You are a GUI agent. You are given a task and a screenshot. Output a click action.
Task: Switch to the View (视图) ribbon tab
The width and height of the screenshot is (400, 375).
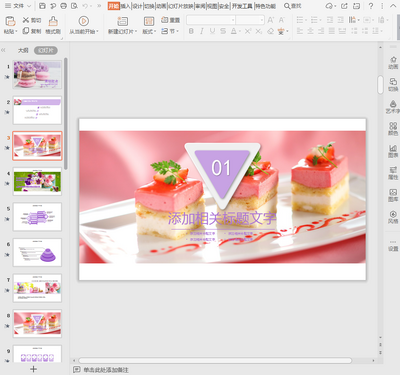pos(212,6)
